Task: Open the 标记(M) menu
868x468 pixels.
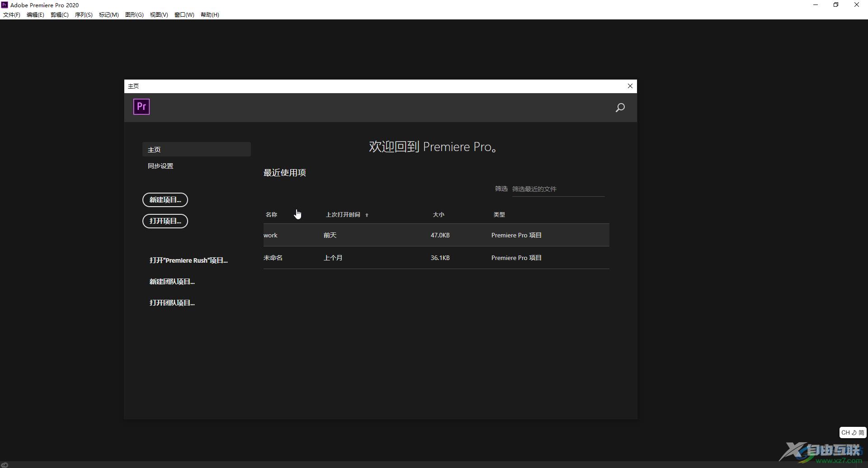Action: (109, 14)
